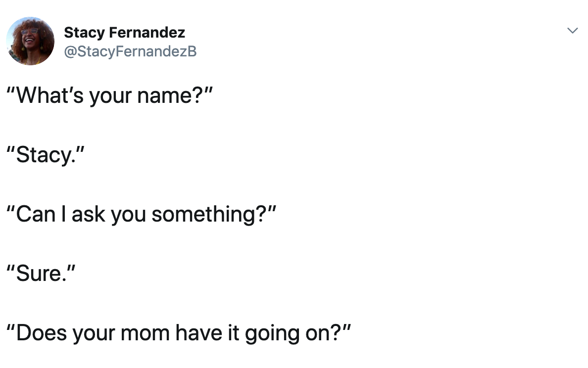Click the word "something?" in the tweet
The image size is (588, 368).
click(x=209, y=214)
